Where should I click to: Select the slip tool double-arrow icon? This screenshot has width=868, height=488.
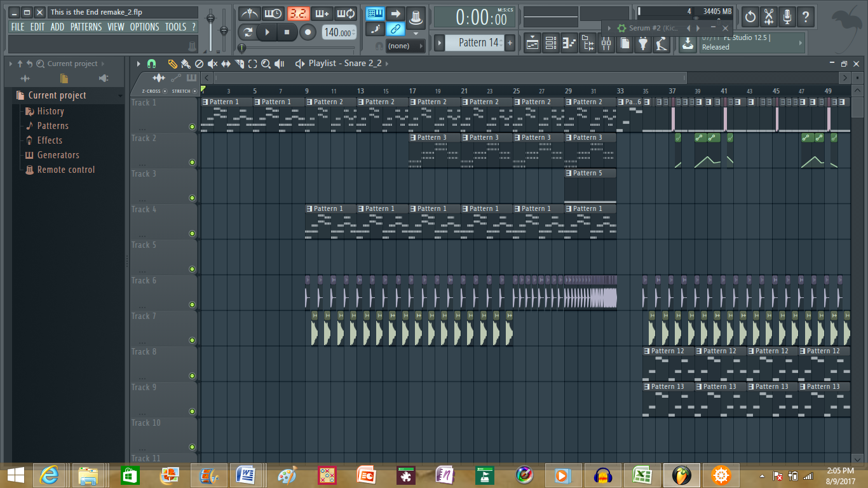pos(226,64)
